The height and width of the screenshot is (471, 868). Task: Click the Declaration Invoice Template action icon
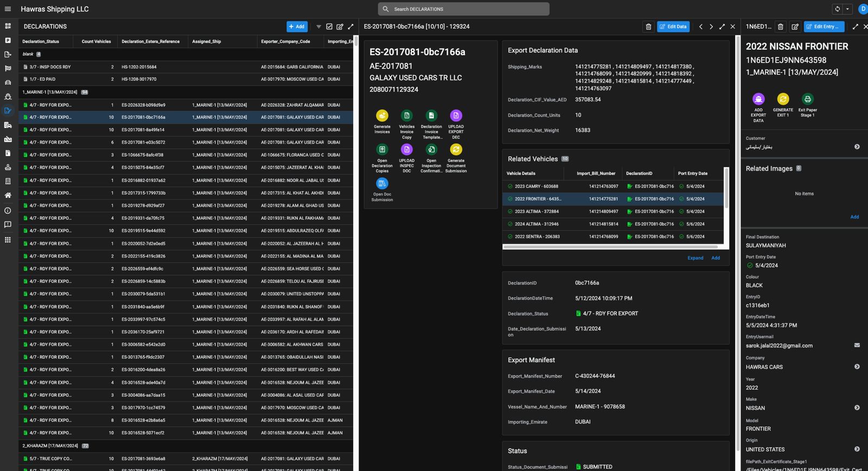tap(431, 115)
